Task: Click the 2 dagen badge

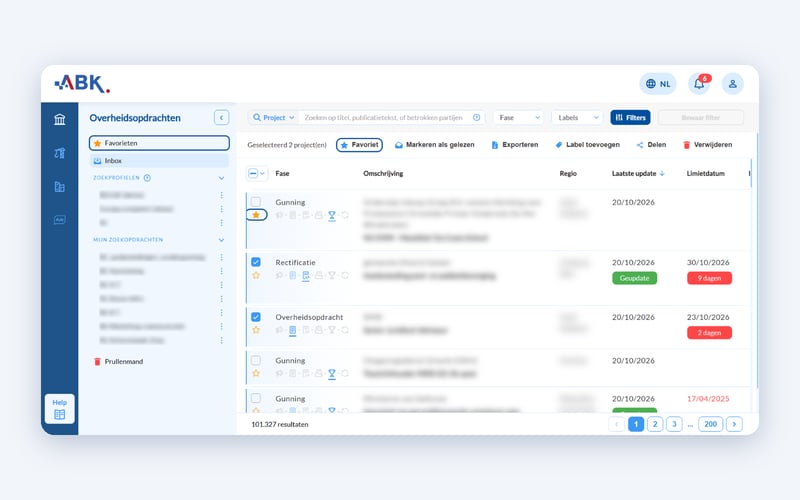Action: coord(709,333)
